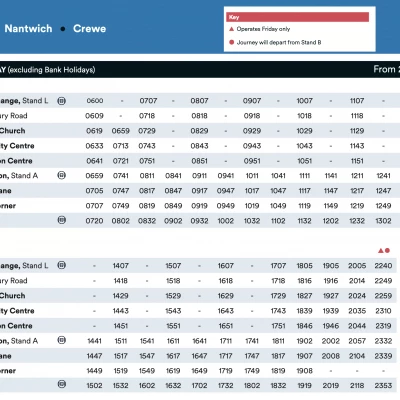The image size is (400, 400).
Task: Select the 2240 Friday-only departure time
Action: point(383,266)
